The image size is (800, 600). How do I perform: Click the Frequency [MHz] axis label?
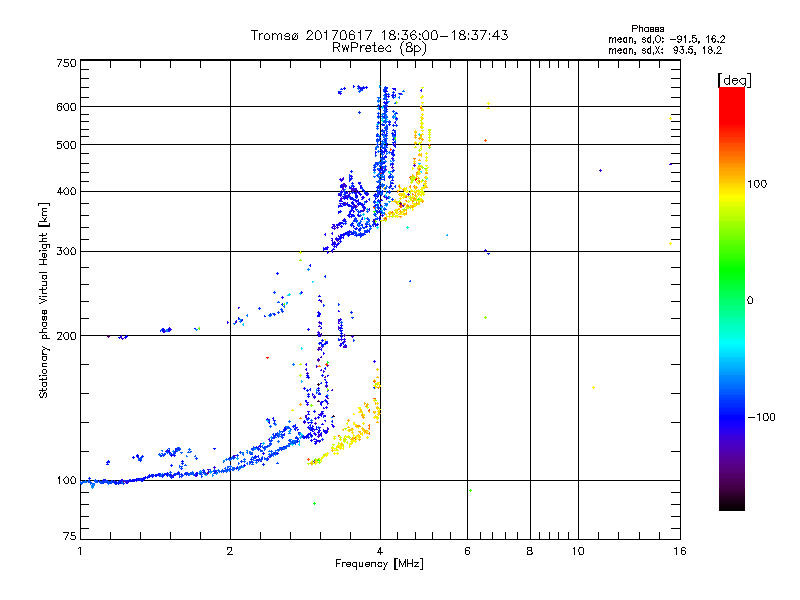tap(379, 564)
